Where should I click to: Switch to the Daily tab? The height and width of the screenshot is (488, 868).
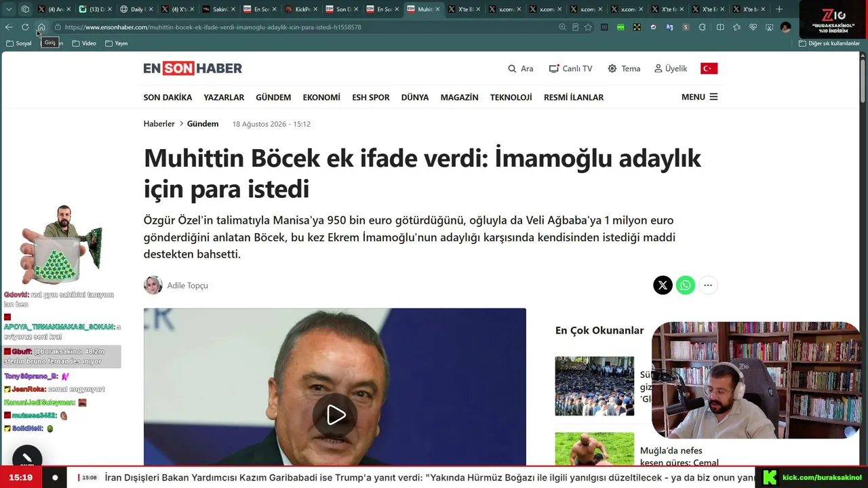pos(137,9)
